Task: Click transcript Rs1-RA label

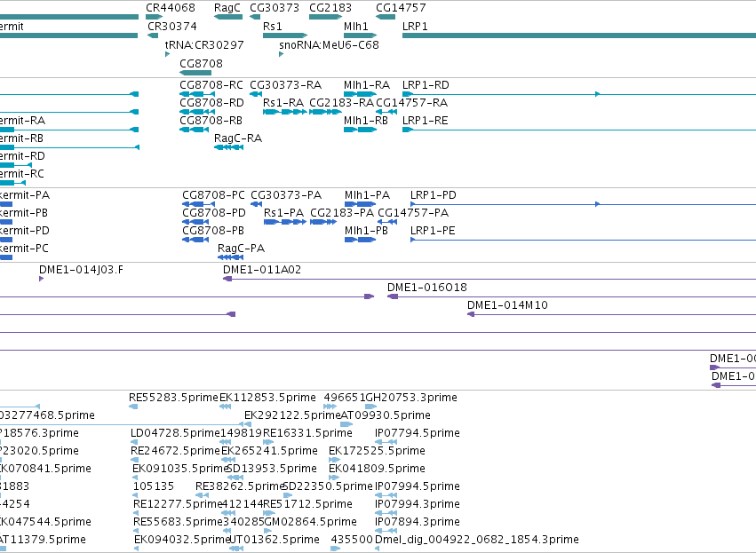Action: click(x=283, y=103)
